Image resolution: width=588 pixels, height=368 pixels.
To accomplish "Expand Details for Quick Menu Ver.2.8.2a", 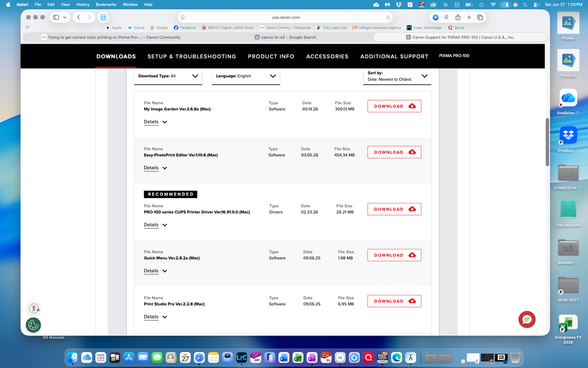I will coord(156,271).
